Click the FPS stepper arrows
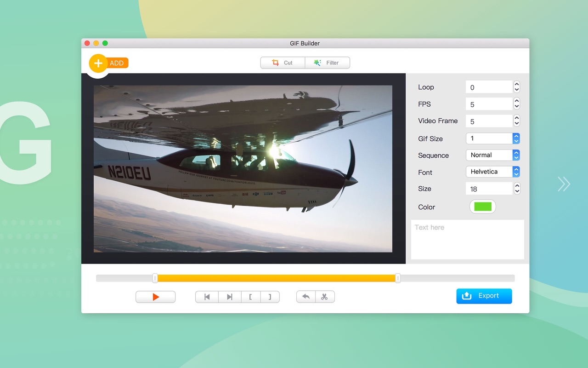Image resolution: width=588 pixels, height=368 pixels. [x=517, y=104]
